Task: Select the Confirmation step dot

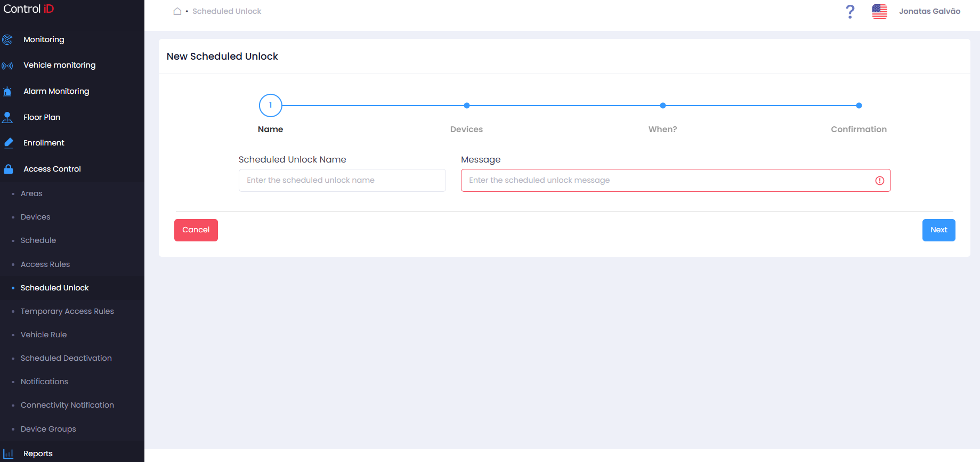Action: 859,106
